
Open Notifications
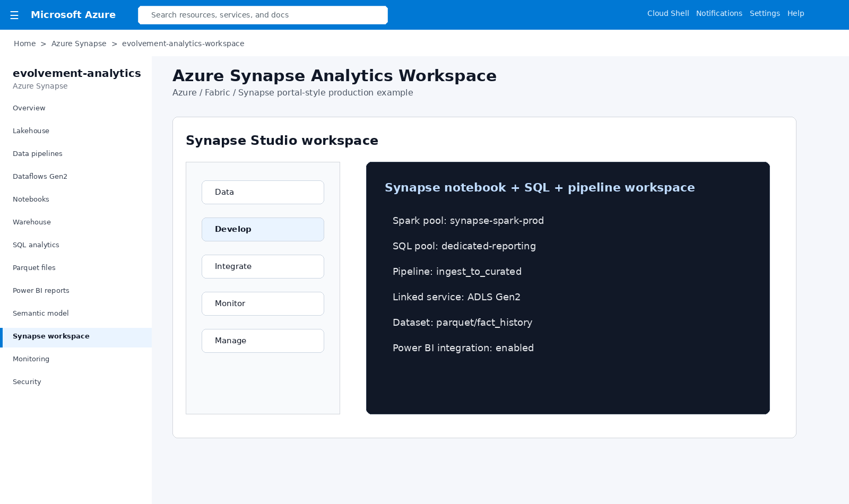click(719, 13)
